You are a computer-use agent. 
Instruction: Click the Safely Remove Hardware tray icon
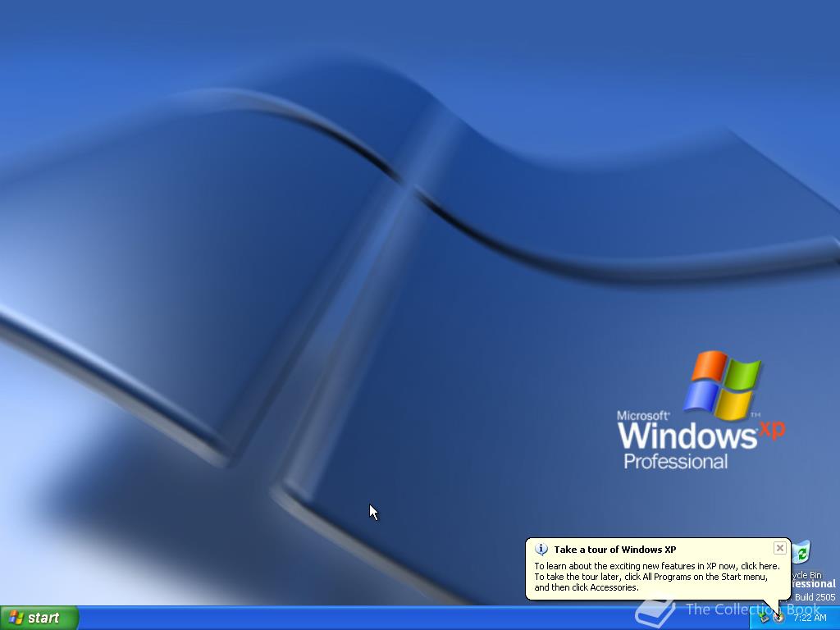(765, 617)
